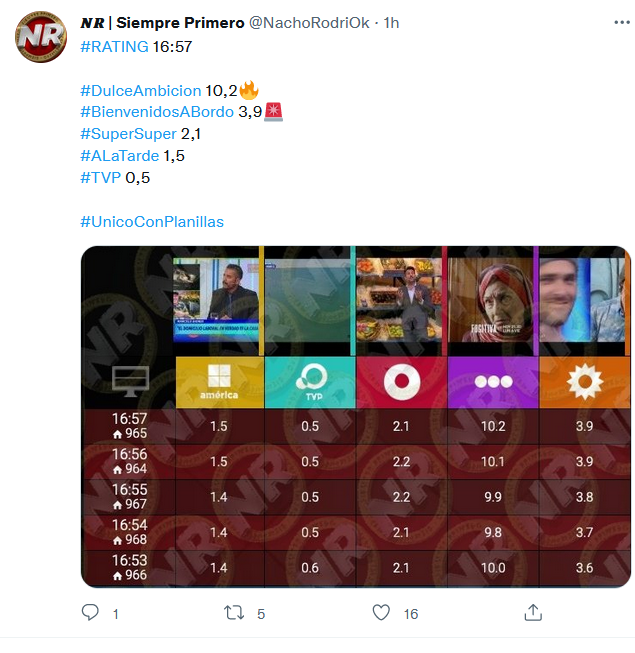This screenshot has height=653, width=635.
Task: Open the #RATING hashtag
Action: tap(114, 47)
